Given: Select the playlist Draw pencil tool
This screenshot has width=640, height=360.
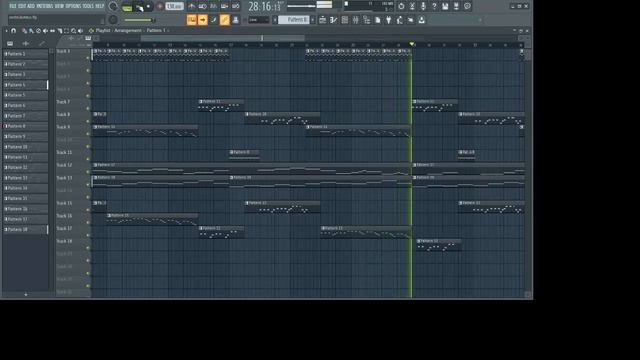Looking at the screenshot, I should (24, 31).
